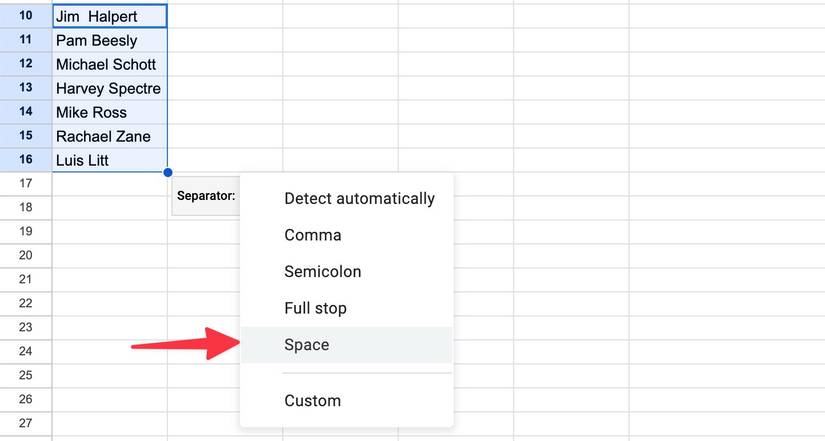Image resolution: width=825 pixels, height=441 pixels.
Task: Select the Michael Schott cell
Action: click(x=109, y=64)
